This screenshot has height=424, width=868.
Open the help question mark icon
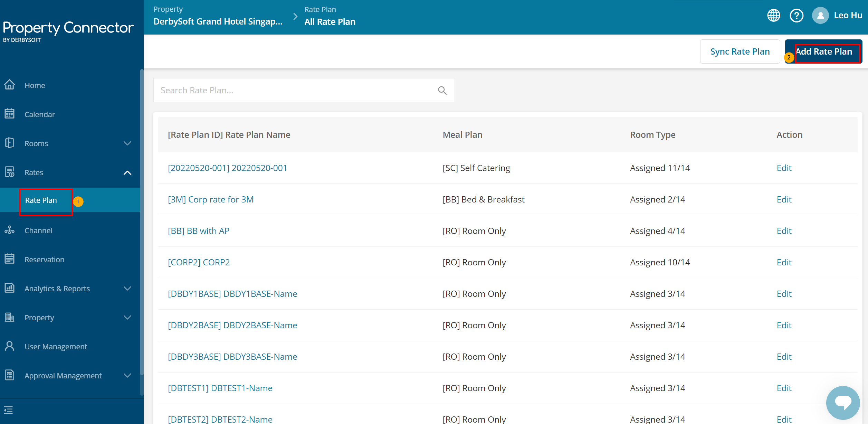(796, 16)
